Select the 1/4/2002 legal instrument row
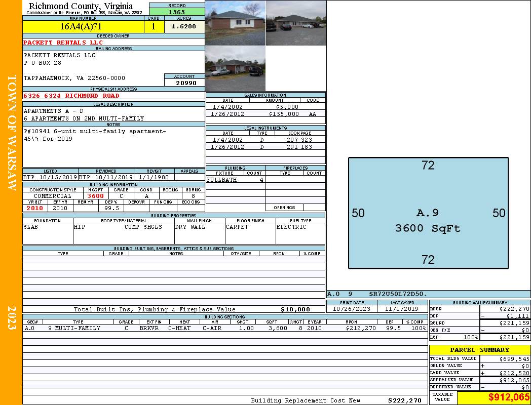 click(265, 140)
